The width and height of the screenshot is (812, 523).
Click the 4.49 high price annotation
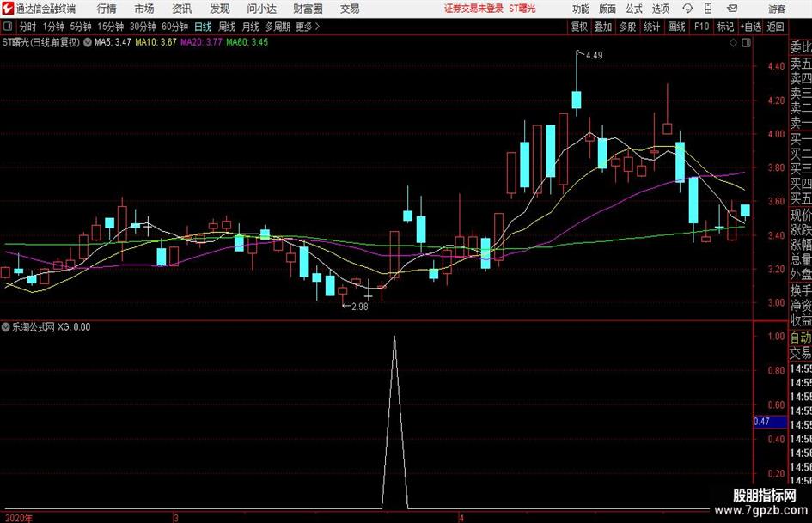click(594, 55)
